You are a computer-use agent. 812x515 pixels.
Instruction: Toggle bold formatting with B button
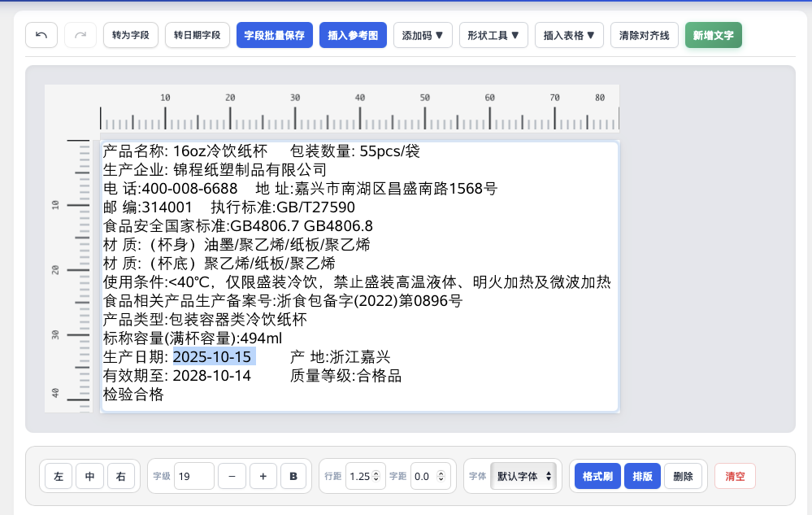point(293,476)
